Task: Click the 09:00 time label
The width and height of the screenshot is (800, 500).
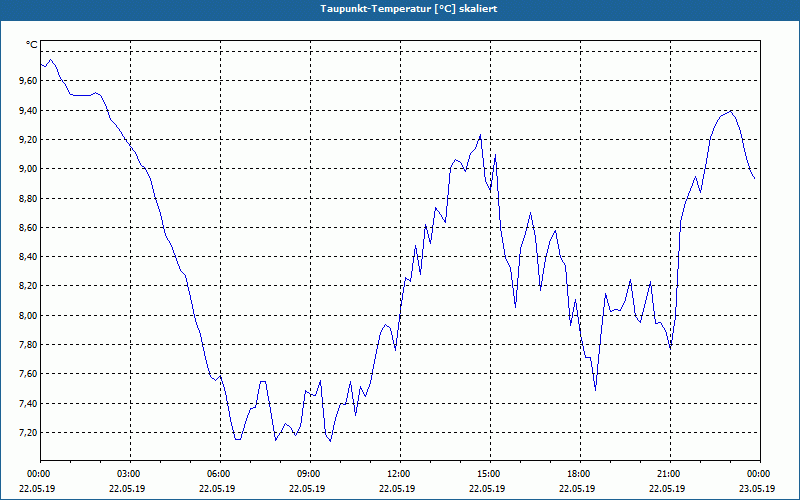Action: [310, 474]
